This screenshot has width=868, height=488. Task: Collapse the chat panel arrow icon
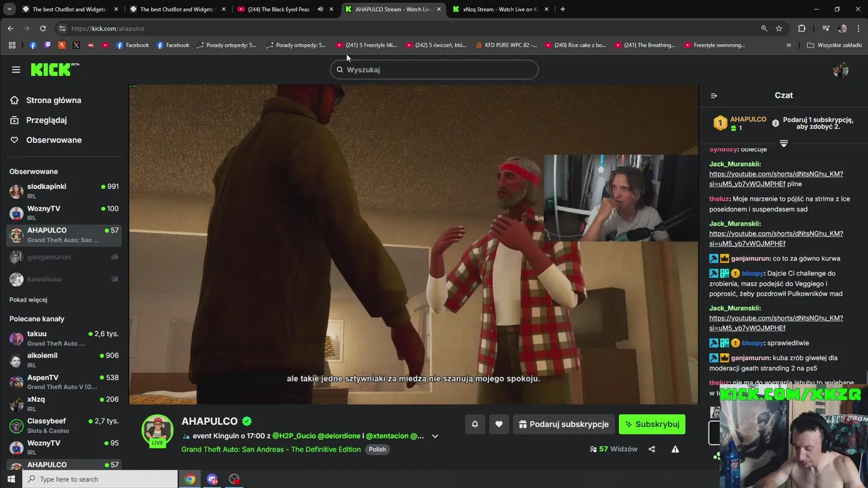[713, 96]
